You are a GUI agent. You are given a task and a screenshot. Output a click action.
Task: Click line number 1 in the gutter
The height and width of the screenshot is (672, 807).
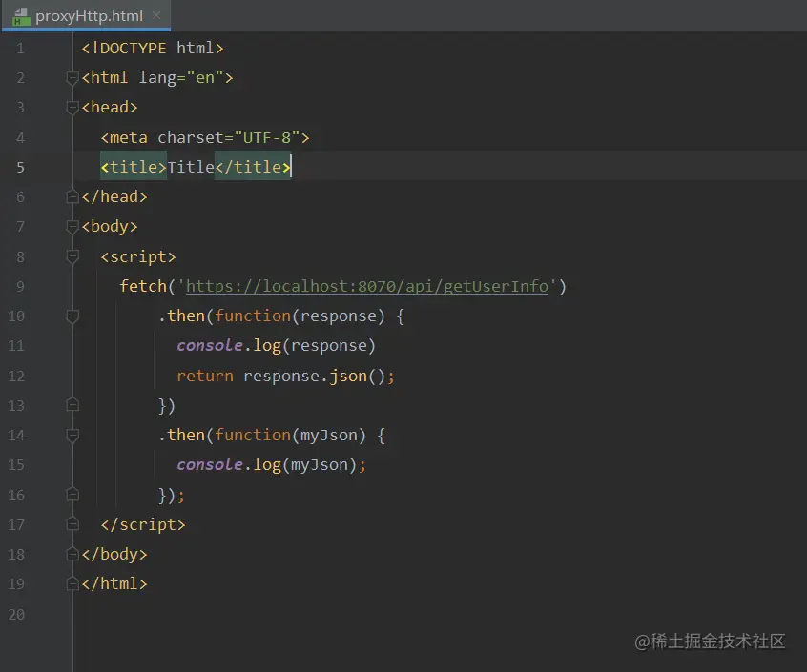pos(21,49)
